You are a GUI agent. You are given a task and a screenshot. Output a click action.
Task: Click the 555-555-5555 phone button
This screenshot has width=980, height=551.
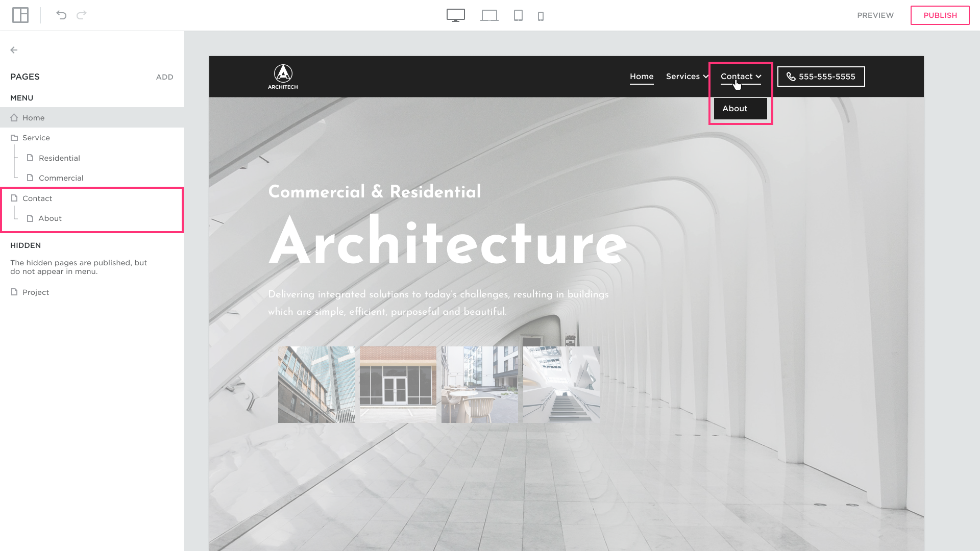[x=821, y=77]
